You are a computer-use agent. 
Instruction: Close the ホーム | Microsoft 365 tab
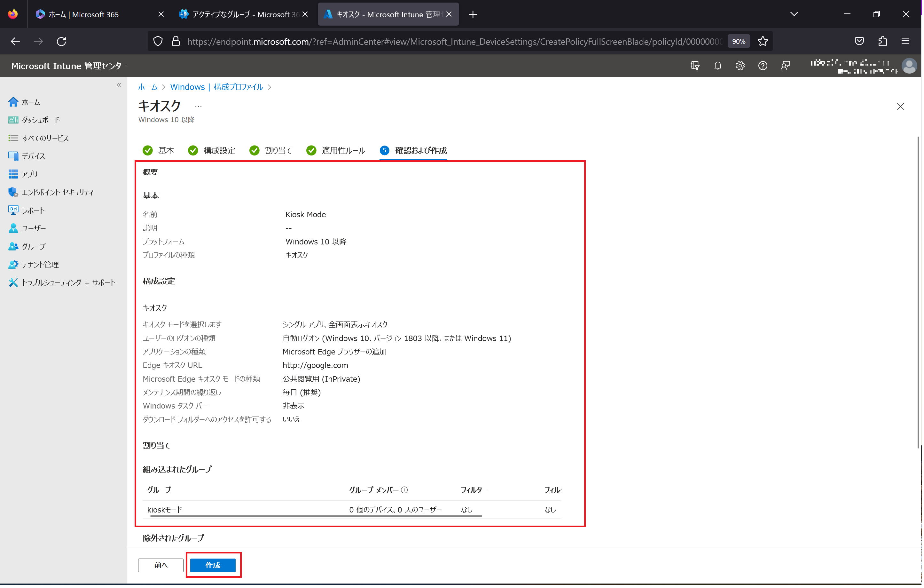click(x=161, y=14)
